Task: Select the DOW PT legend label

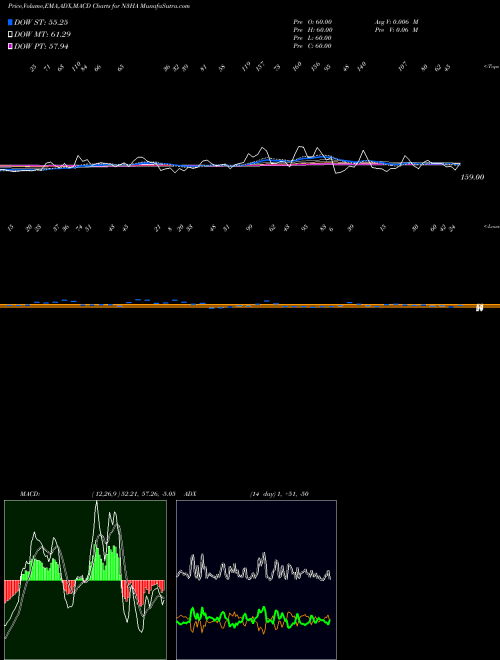Action: [x=41, y=46]
